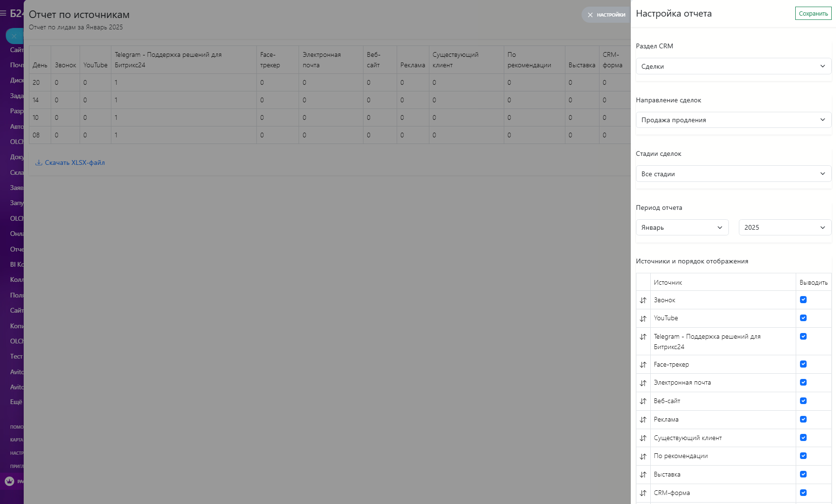
Task: Close settings via the Настройки pill button
Action: (x=606, y=15)
